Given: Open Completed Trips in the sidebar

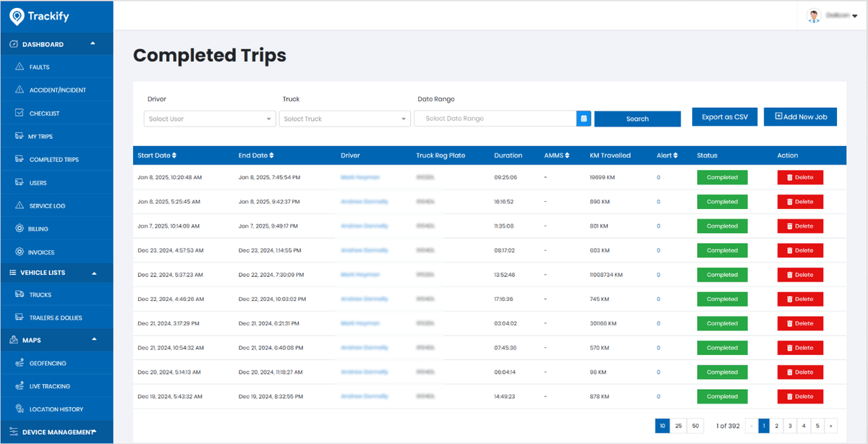Looking at the screenshot, I should click(x=54, y=160).
